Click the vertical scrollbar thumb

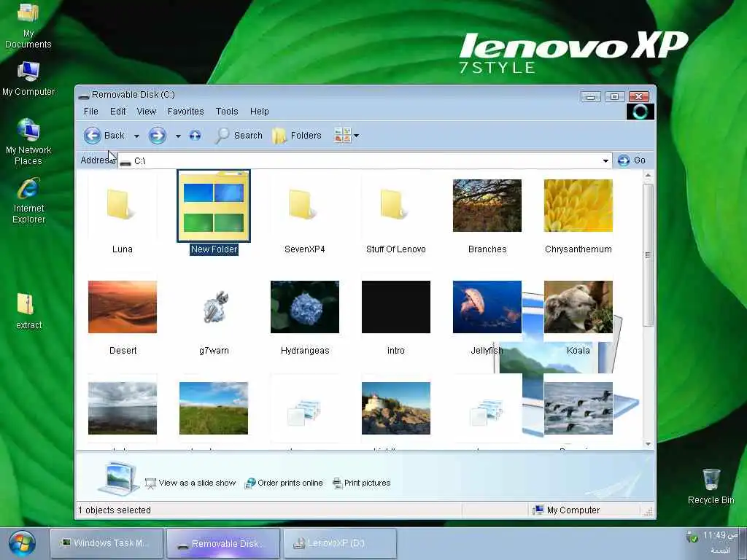click(x=648, y=255)
